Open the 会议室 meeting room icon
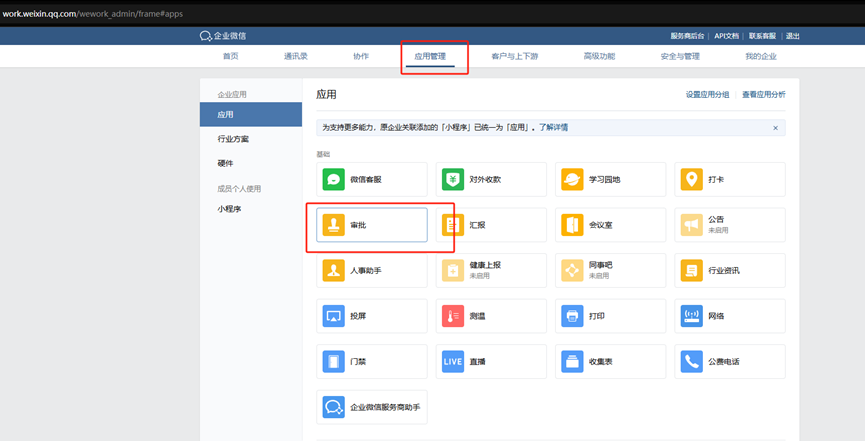The image size is (865, 441). (572, 225)
